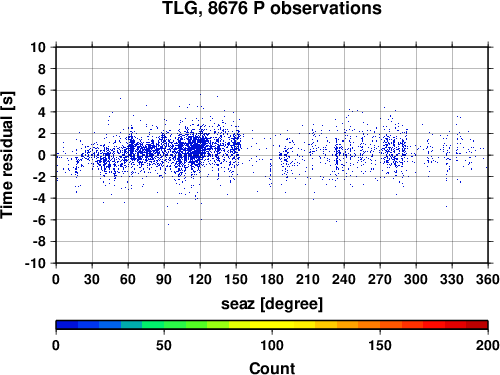Click the colorbar tick label 50
Screen dimensions: 500x375
point(164,345)
